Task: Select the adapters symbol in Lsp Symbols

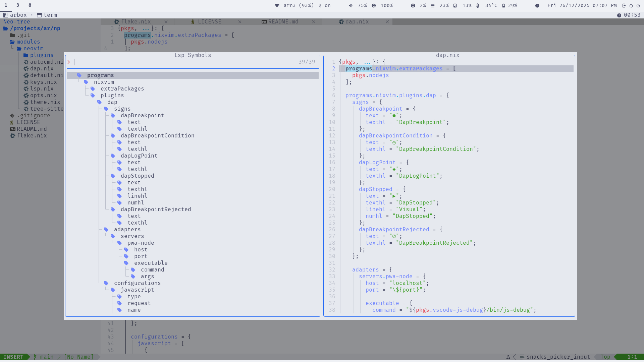Action: point(127,230)
